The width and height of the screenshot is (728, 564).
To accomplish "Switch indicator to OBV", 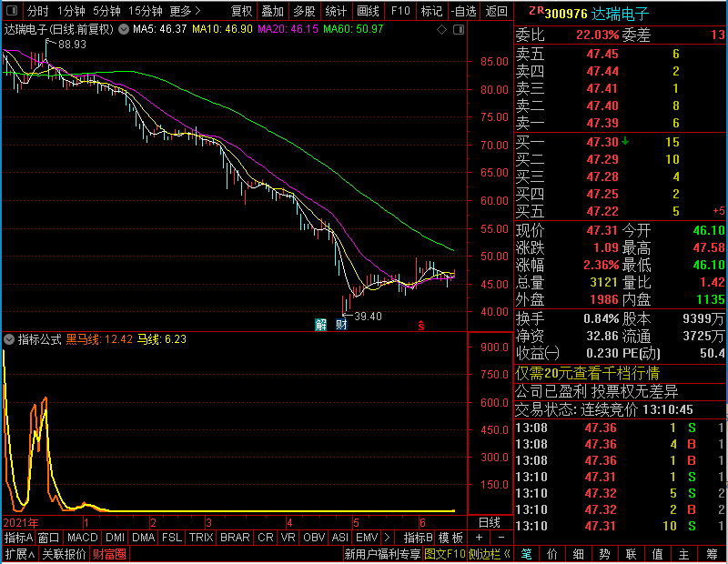I will (314, 538).
